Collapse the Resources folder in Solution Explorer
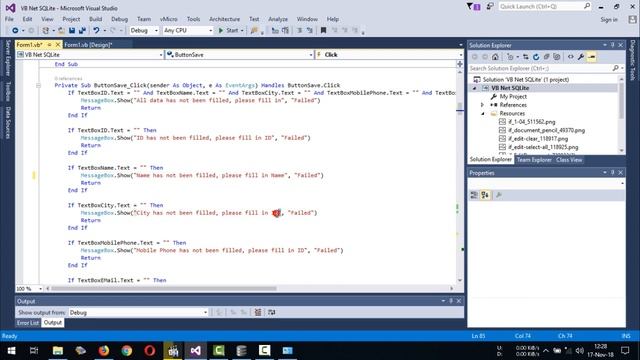The height and width of the screenshot is (360, 640). [482, 113]
